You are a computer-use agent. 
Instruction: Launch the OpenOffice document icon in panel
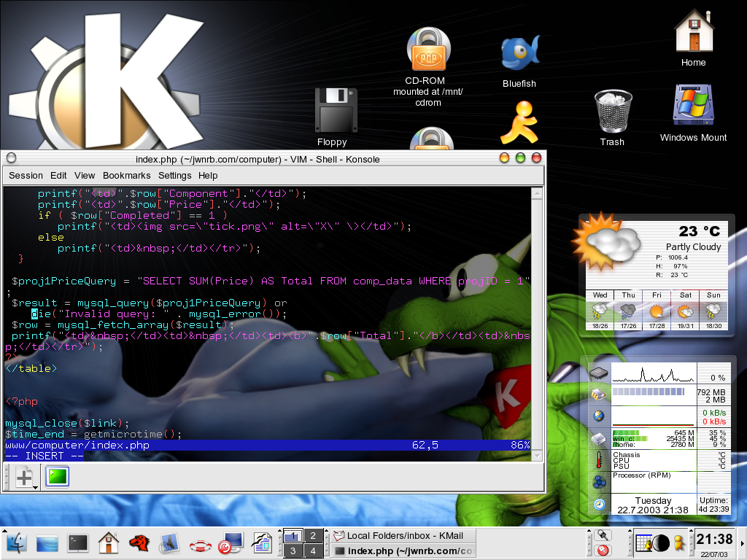coord(262,543)
